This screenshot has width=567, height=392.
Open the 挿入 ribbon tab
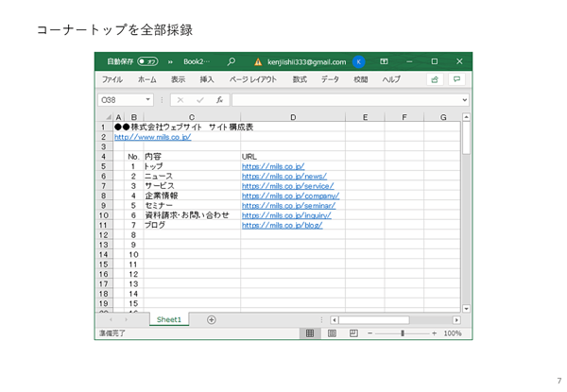click(207, 79)
